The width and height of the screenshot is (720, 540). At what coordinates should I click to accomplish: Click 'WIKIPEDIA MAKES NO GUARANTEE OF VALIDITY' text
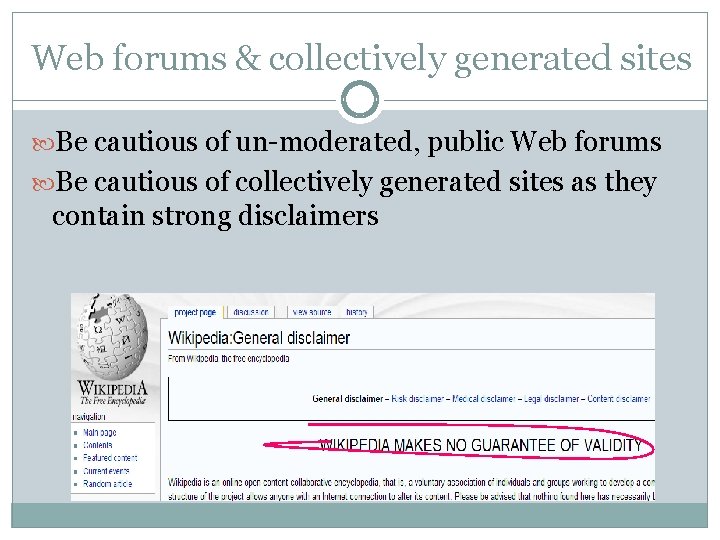point(480,445)
